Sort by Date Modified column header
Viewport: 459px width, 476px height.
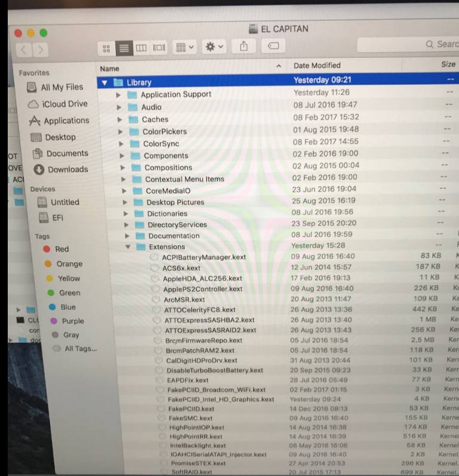point(317,66)
